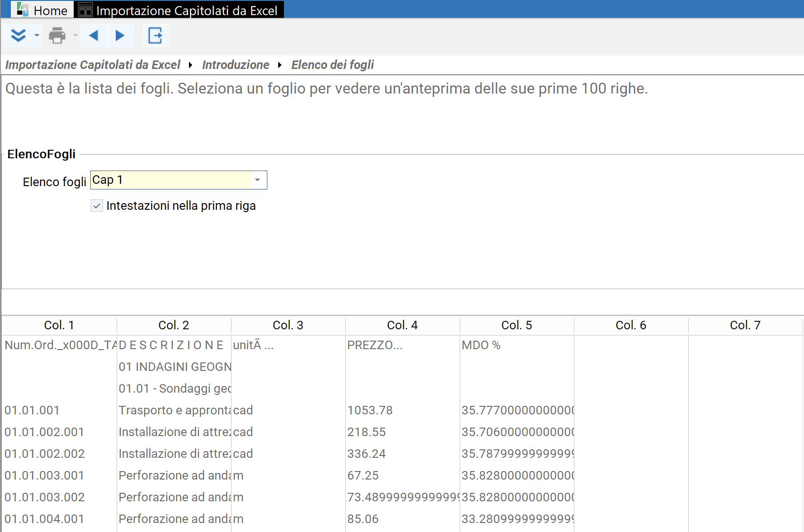The image size is (804, 532).
Task: Open dropdown arrow beside the printer icon
Action: coord(75,35)
